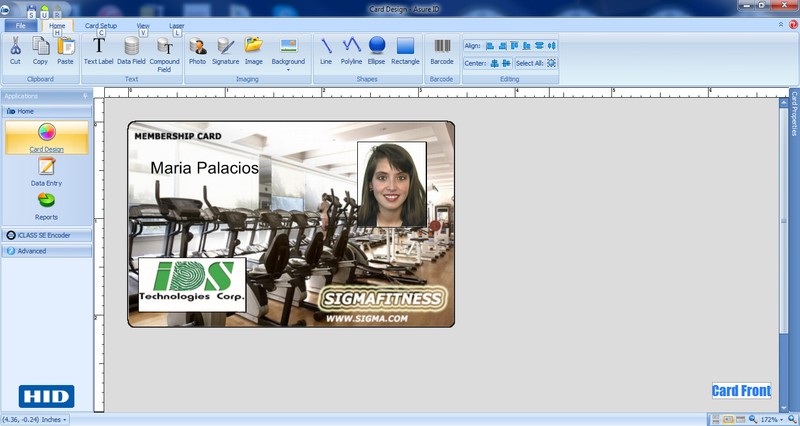Select the IDS Technologies Corp. logo image

click(x=192, y=285)
